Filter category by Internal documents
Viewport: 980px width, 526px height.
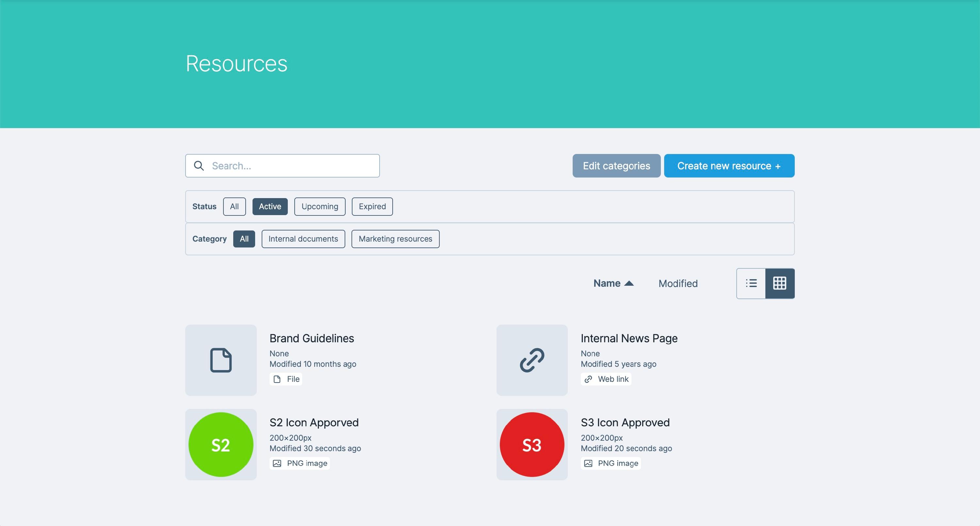pyautogui.click(x=303, y=239)
